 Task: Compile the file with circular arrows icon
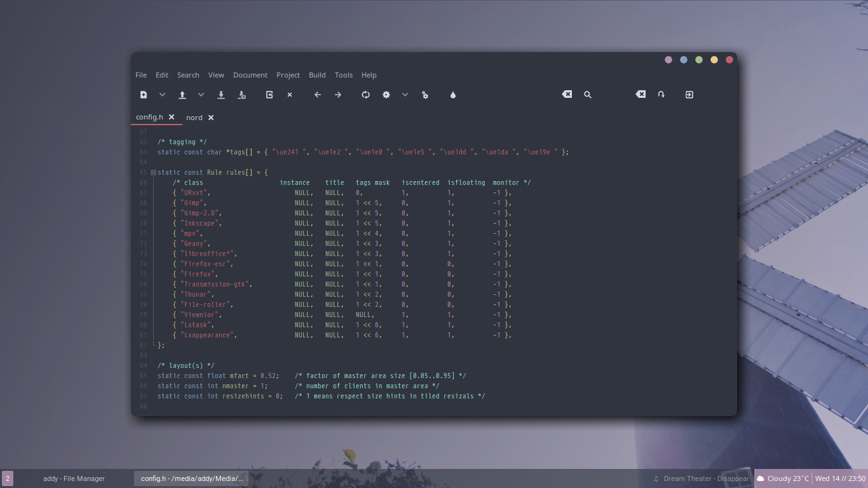tap(366, 95)
